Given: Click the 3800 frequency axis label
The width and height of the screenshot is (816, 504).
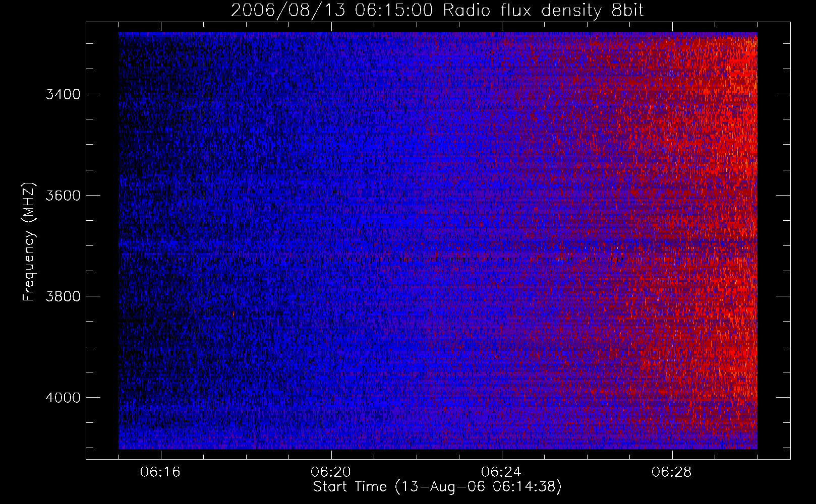Looking at the screenshot, I should click(63, 296).
